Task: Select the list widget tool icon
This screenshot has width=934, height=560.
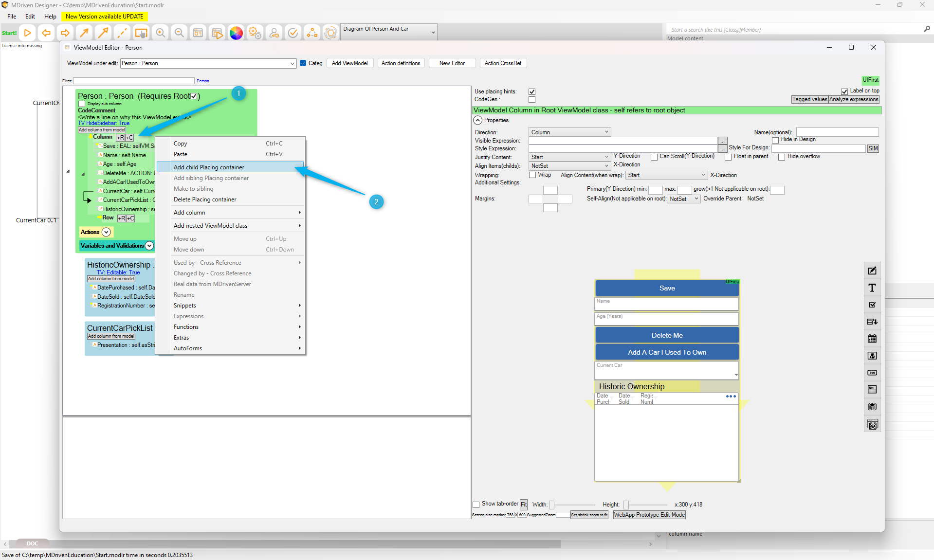Action: pyautogui.click(x=872, y=389)
